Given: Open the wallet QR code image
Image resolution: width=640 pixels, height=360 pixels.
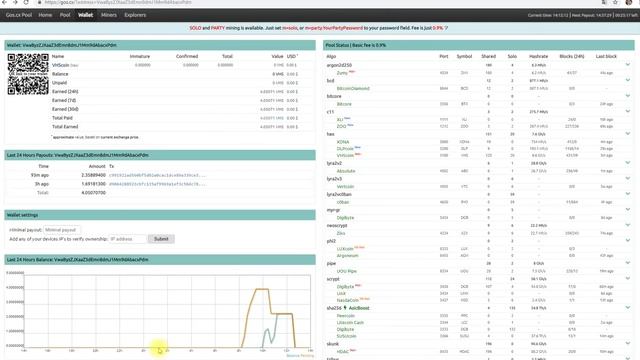Looking at the screenshot, I should point(28,74).
